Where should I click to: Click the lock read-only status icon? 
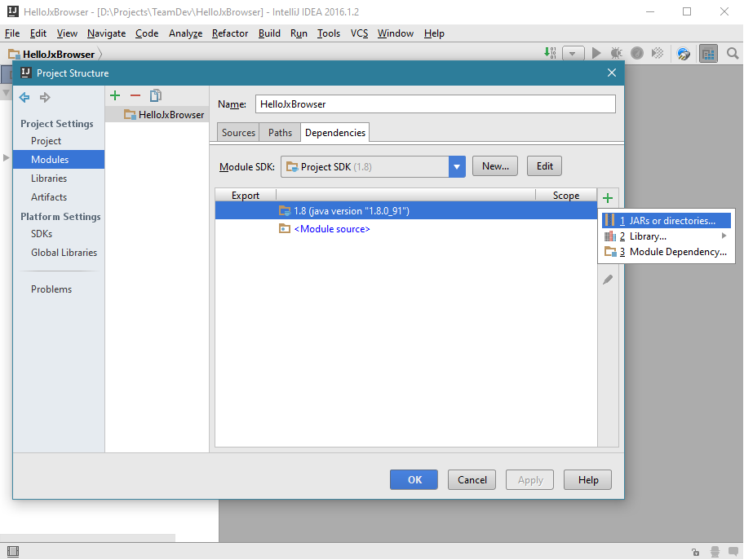(x=696, y=552)
